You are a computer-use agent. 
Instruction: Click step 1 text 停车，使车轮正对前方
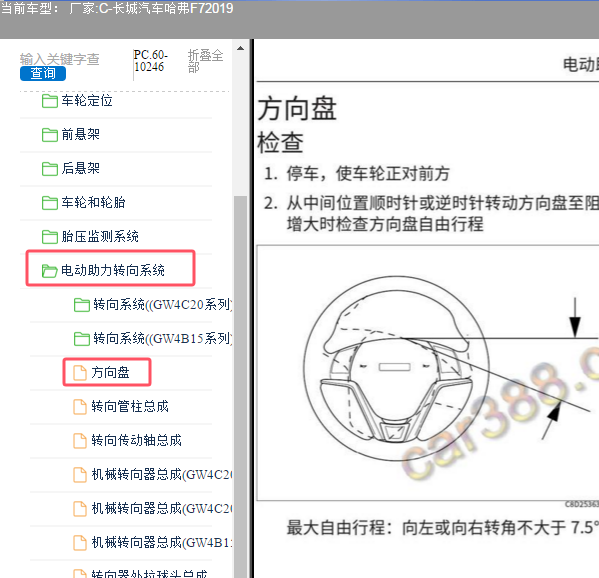368,174
